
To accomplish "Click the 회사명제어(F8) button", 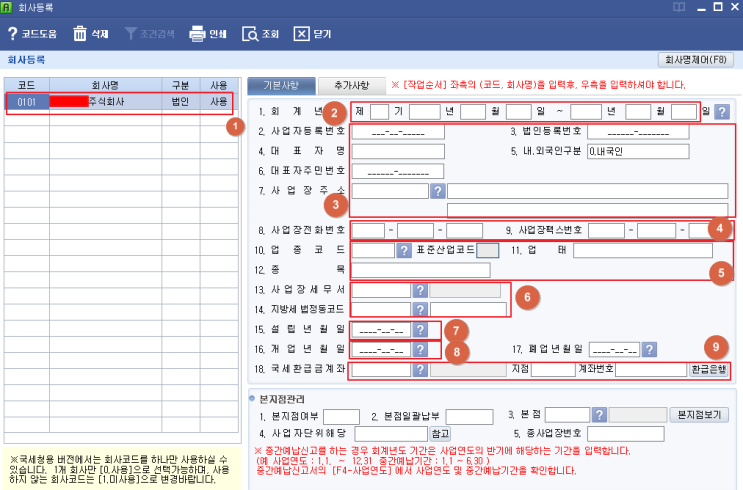I will (x=696, y=60).
